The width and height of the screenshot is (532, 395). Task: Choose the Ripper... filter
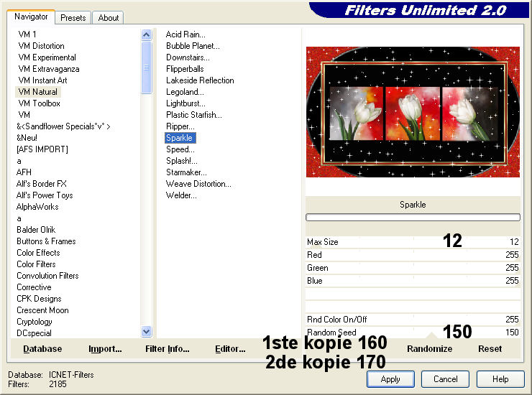click(180, 126)
